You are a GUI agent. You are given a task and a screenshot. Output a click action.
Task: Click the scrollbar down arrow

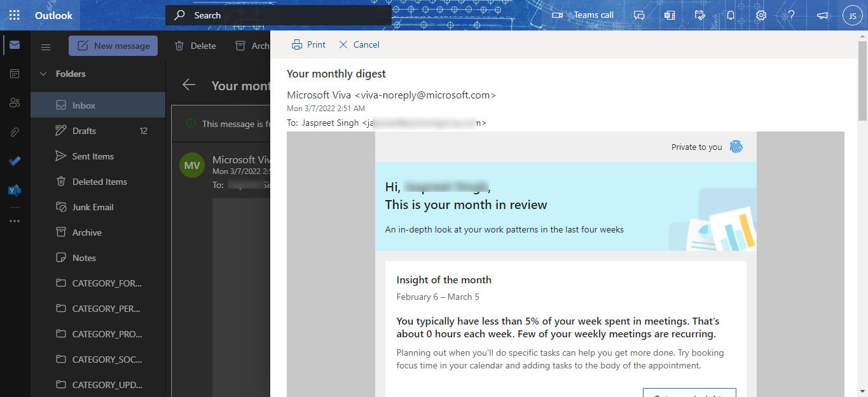click(863, 391)
